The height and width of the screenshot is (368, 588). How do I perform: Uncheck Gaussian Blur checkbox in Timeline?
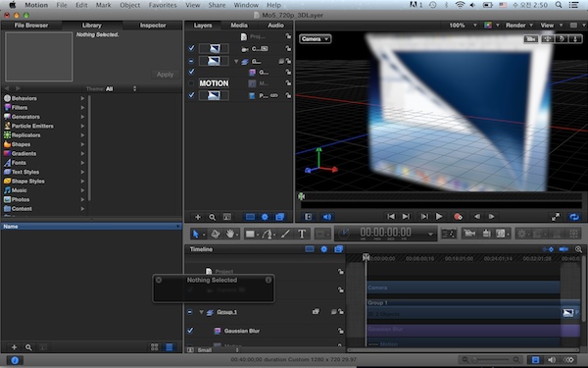pyautogui.click(x=190, y=331)
